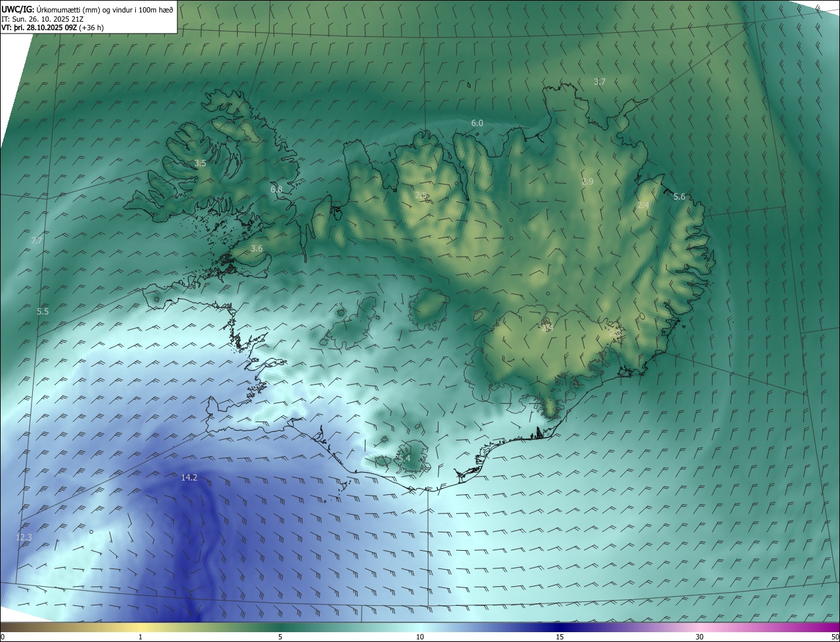Click the valid time line 'VT: þri. 28.10.2025 09Z'
This screenshot has width=840, height=642.
click(x=39, y=28)
